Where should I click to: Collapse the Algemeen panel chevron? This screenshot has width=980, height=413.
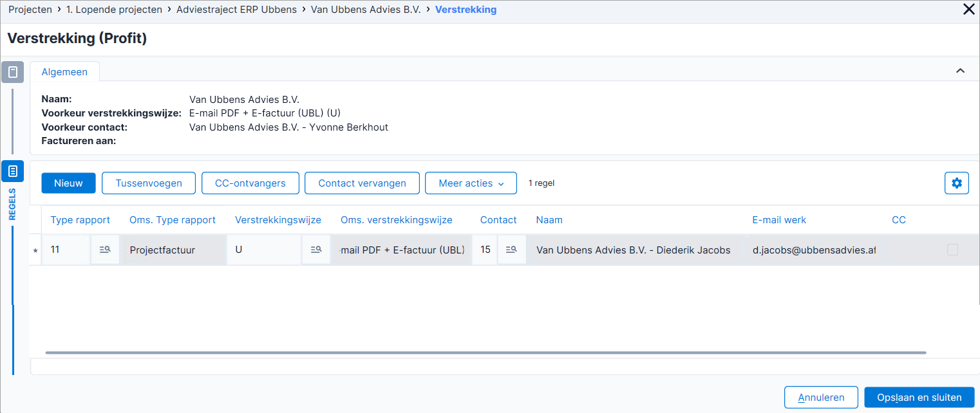click(x=960, y=71)
